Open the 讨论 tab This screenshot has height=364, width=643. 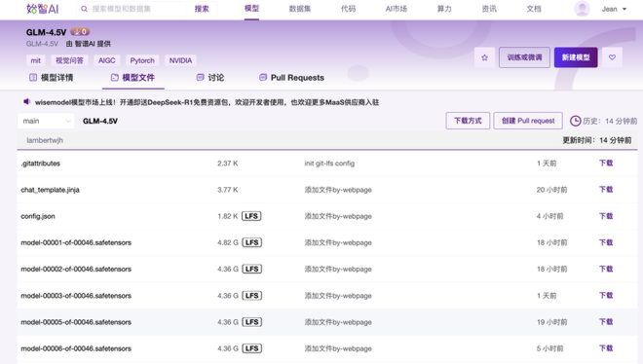click(x=210, y=78)
